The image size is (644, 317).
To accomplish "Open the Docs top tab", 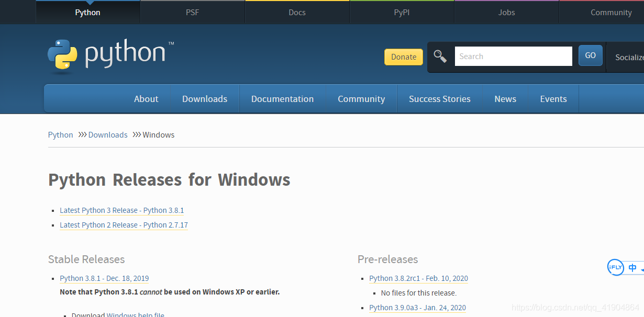I will point(297,12).
